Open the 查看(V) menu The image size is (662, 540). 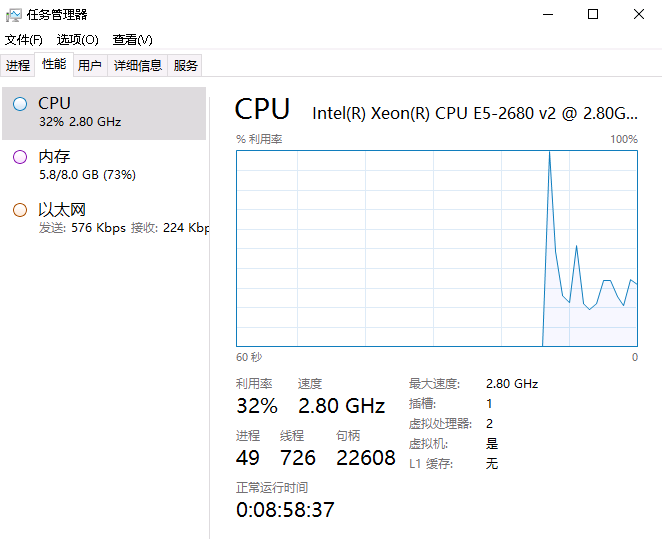[132, 40]
